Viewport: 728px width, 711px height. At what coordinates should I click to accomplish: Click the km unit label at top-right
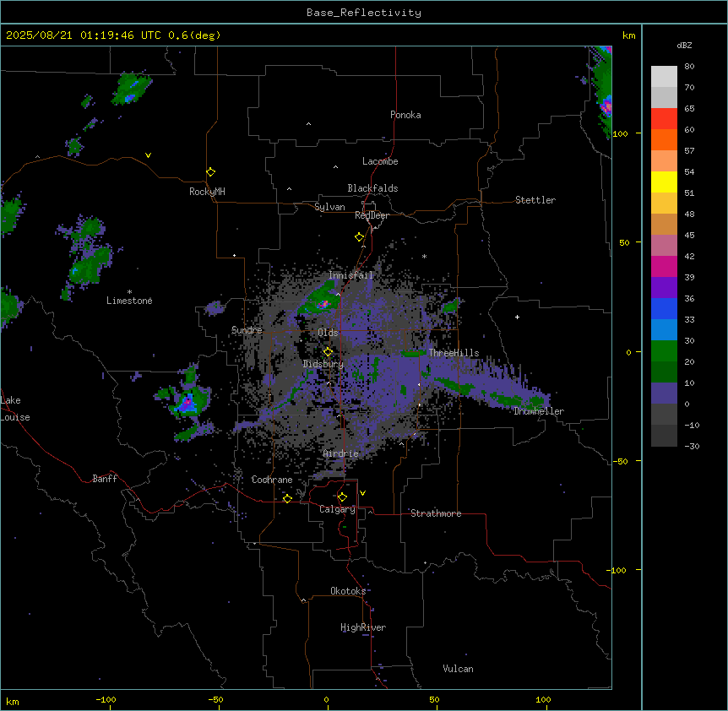pos(629,35)
